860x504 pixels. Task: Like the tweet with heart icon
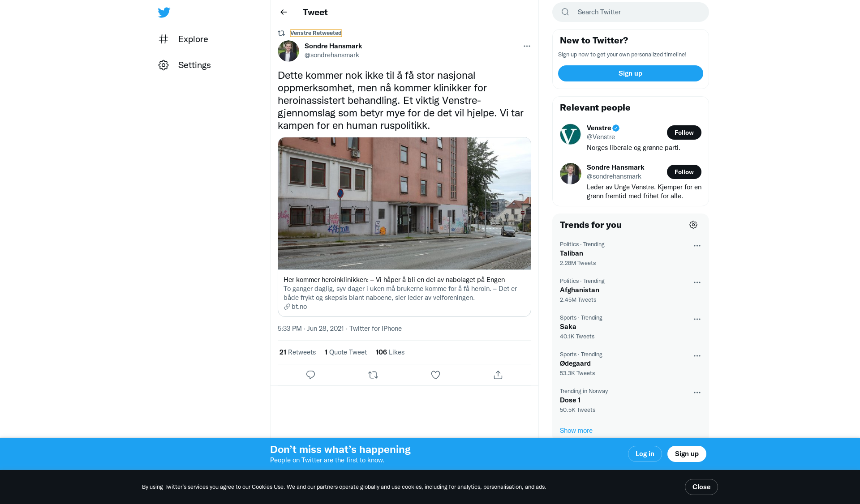tap(435, 375)
